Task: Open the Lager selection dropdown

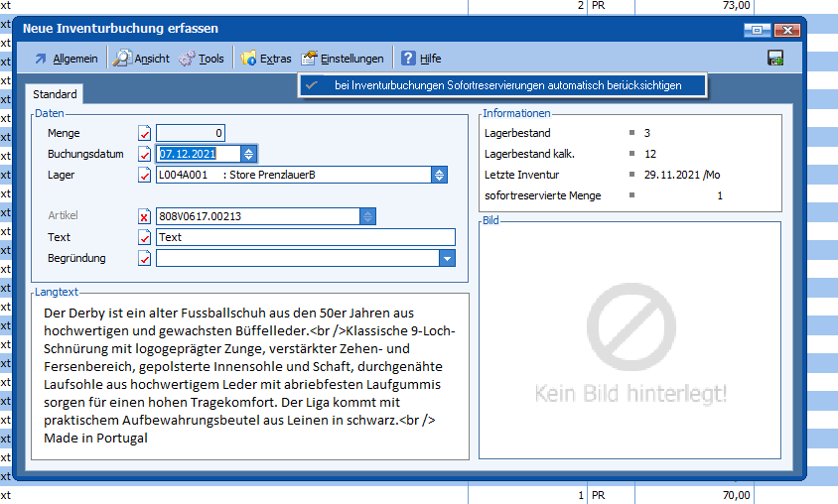Action: click(439, 175)
